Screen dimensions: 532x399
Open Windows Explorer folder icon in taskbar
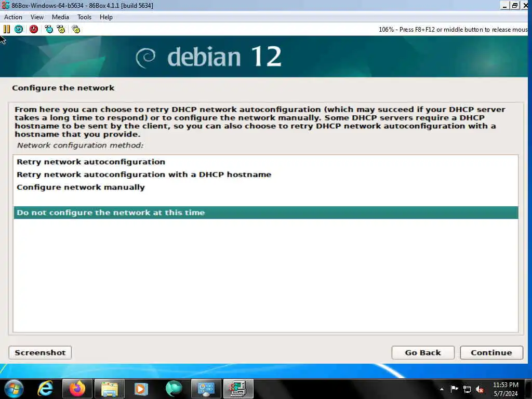(110, 389)
